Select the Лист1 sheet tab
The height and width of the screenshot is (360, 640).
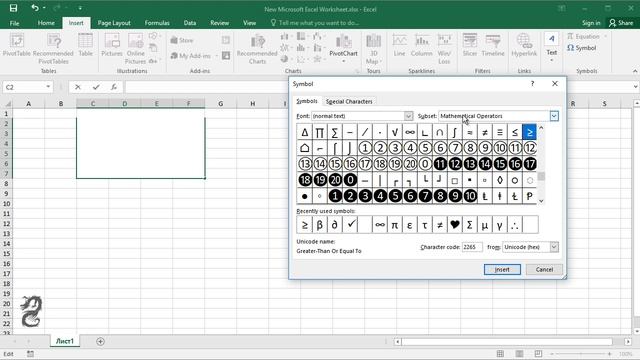65,341
